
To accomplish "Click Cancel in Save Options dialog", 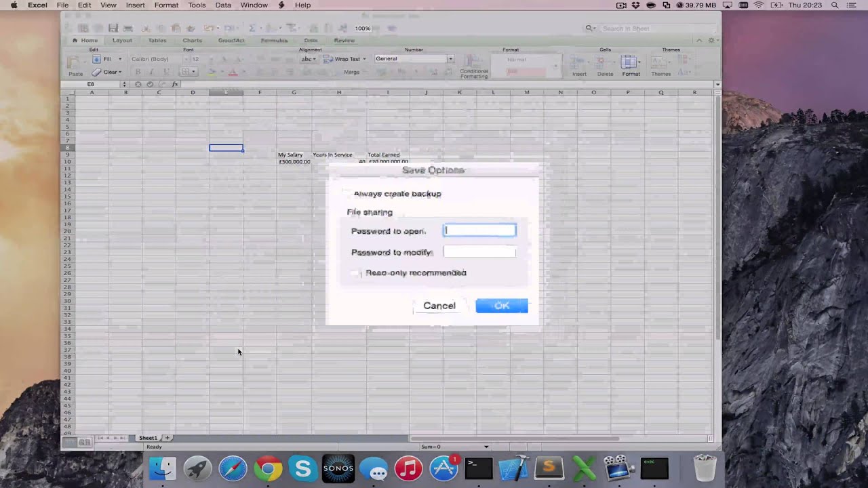I will point(439,306).
